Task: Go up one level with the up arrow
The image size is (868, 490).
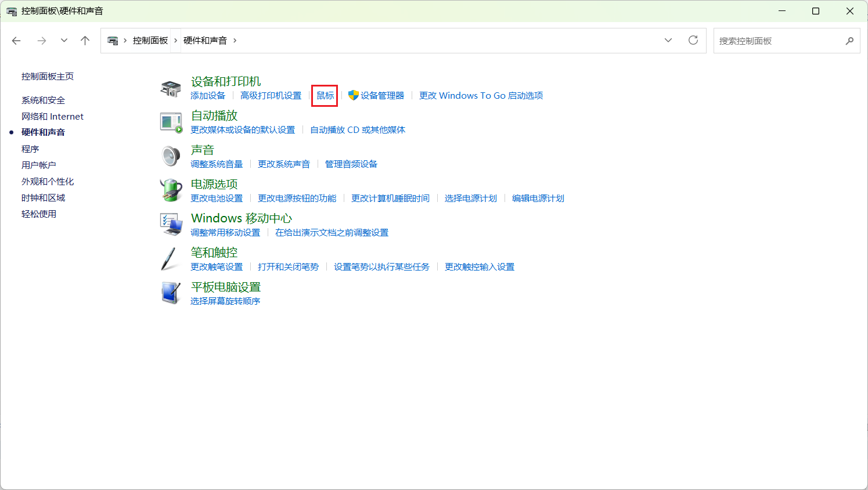Action: pos(85,41)
